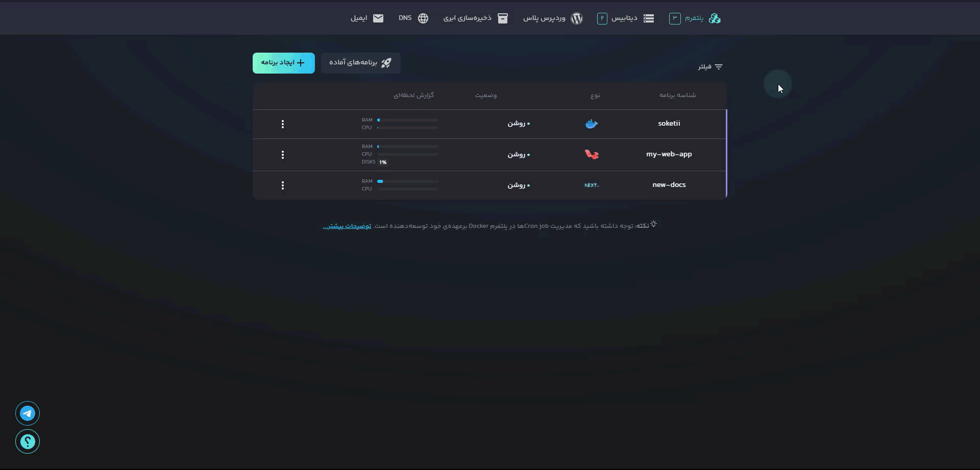980x470 pixels.
Task: Open the توضیحات بیشتر link
Action: click(347, 226)
